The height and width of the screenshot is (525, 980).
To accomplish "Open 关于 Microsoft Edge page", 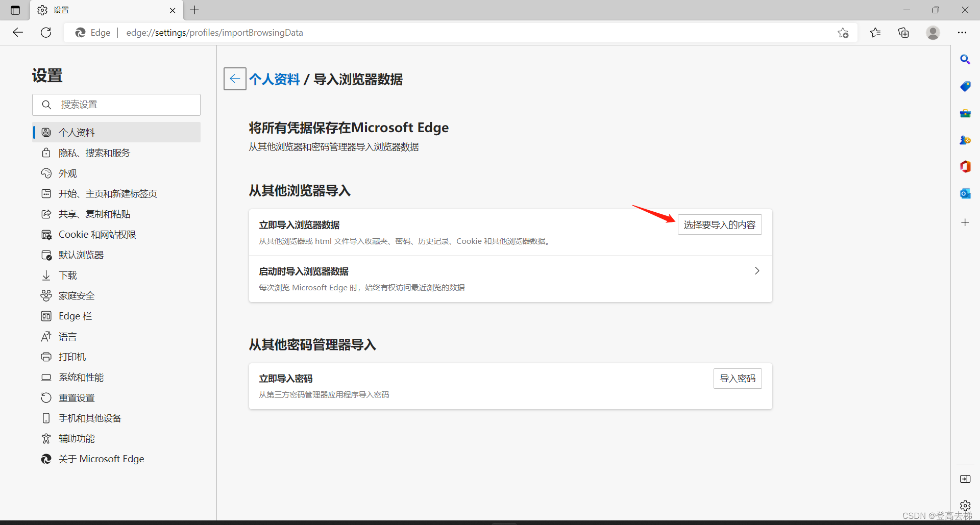I will [116, 459].
